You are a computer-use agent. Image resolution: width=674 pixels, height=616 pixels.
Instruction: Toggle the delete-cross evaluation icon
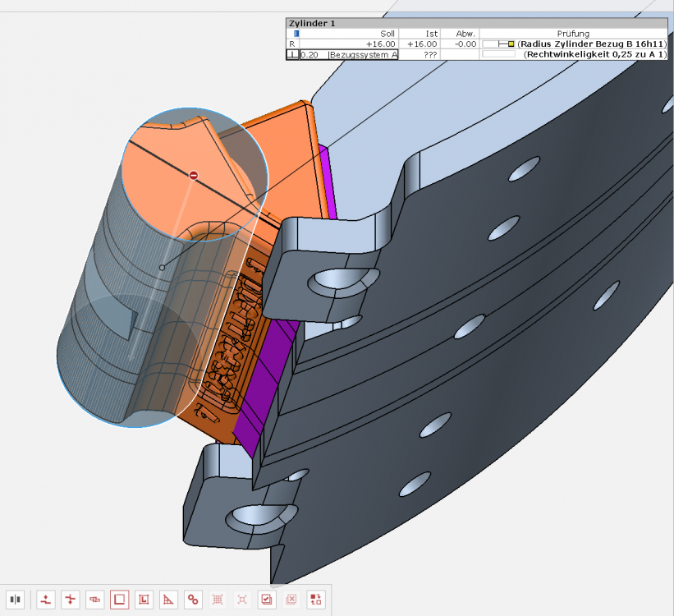pos(290,600)
